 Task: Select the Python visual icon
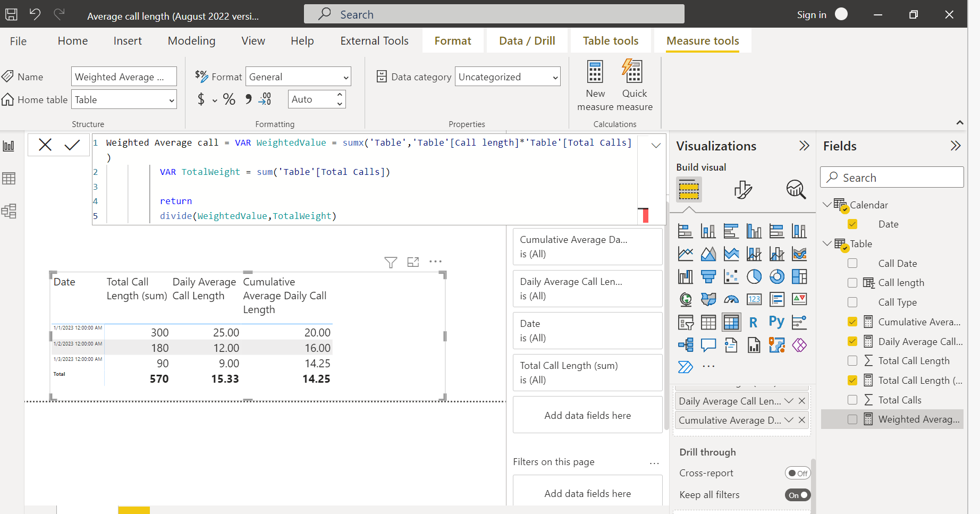pyautogui.click(x=776, y=322)
